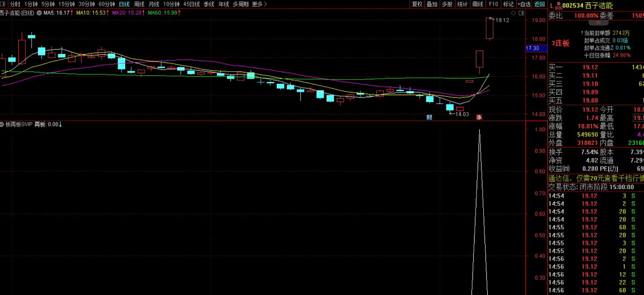This screenshot has height=295, width=644.
Task: Click the 涨幅 10.01% value
Action: pyautogui.click(x=588, y=127)
